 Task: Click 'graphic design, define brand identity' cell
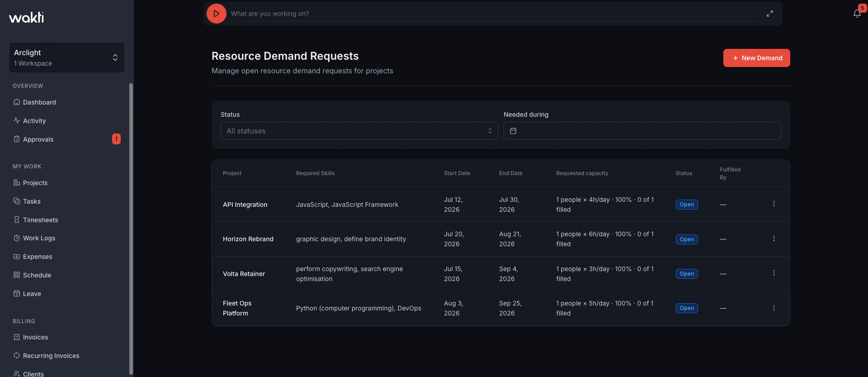click(351, 239)
